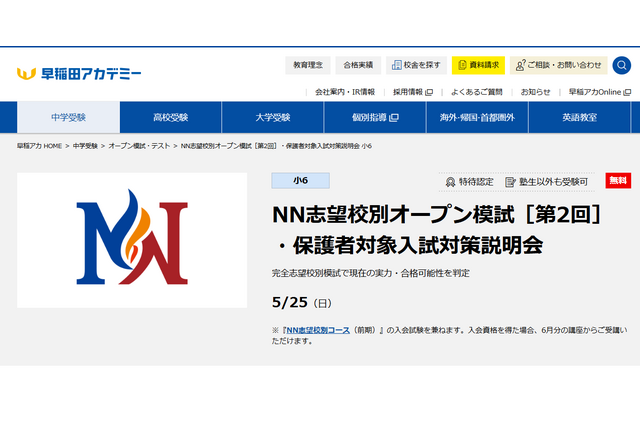
Task: Click the 小6 grade tag
Action: (300, 180)
